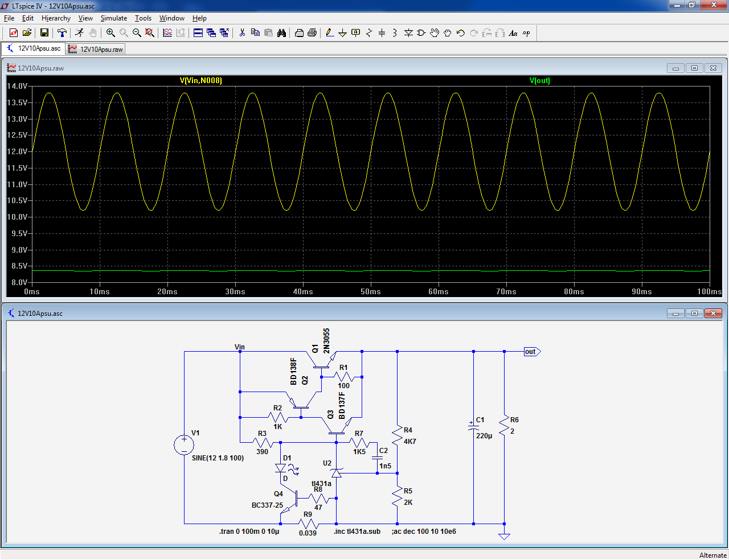
Task: Open the Hierarchy menu
Action: pos(56,18)
